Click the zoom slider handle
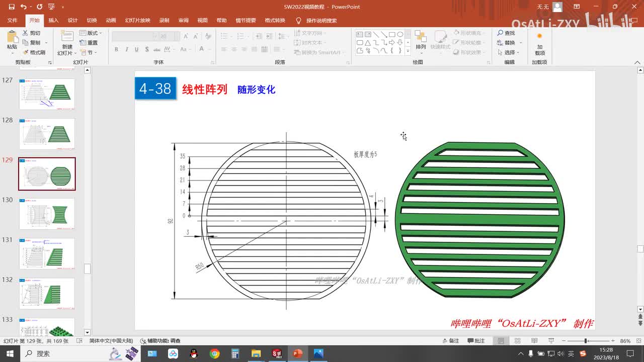This screenshot has height=362, width=644. (586, 341)
